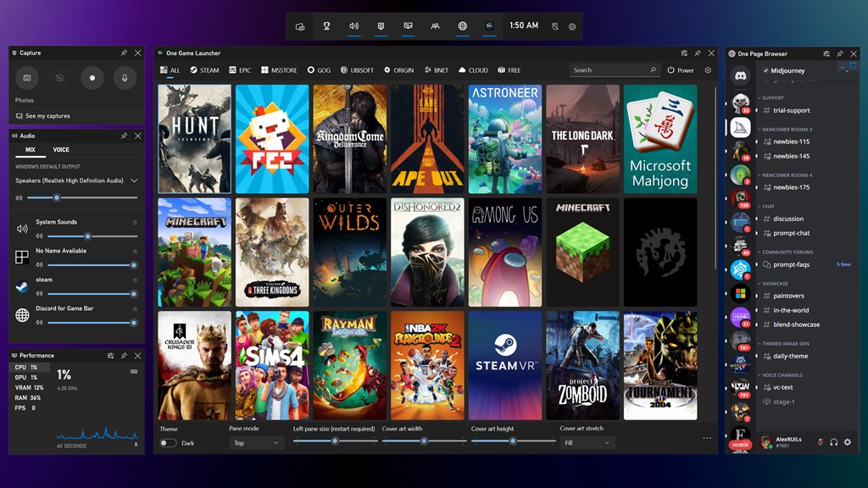This screenshot has width=868, height=488.
Task: Open the Xbox Social people icon
Action: 435,26
